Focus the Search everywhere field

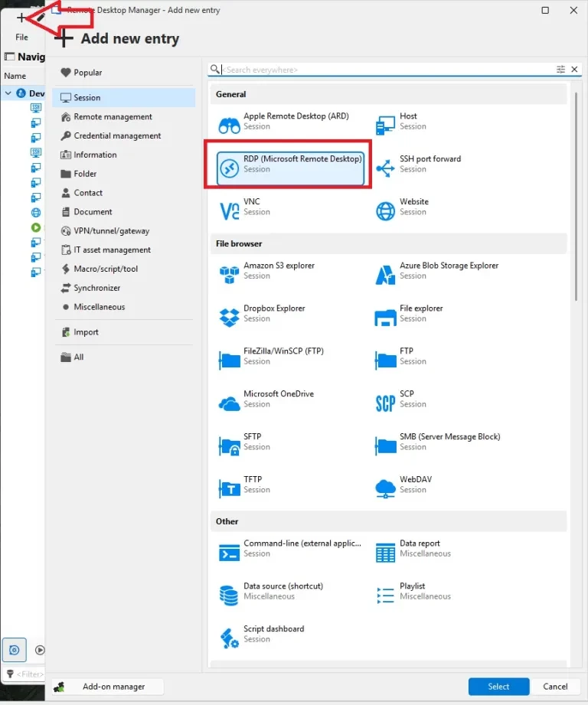click(387, 70)
